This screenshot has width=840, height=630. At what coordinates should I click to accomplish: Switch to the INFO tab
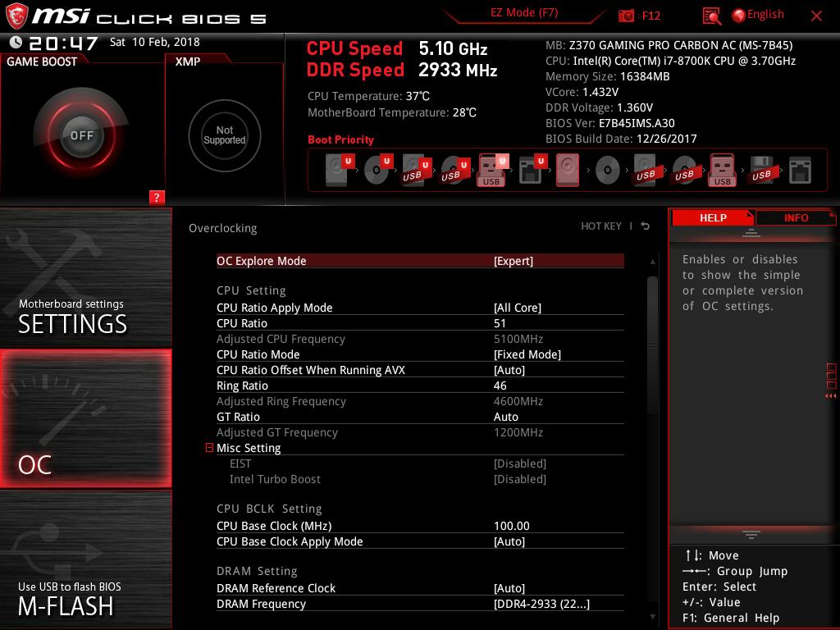(x=796, y=217)
